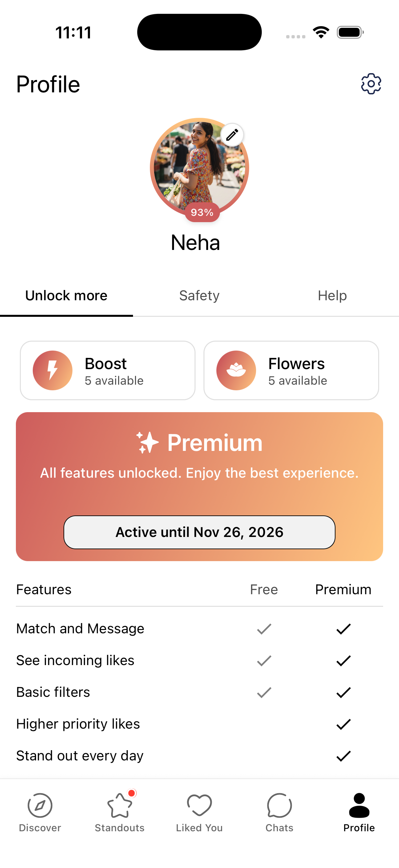Open the Help tab
The width and height of the screenshot is (399, 868).
332,296
